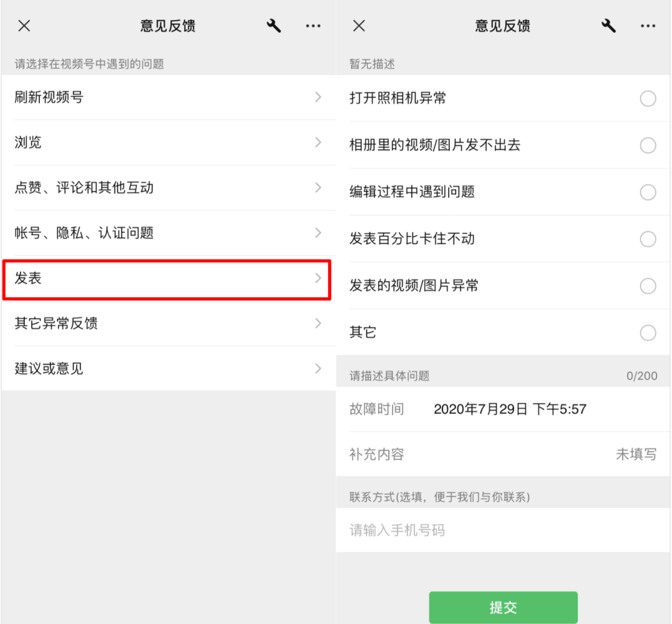672x624 pixels.
Task: Open three-dot menu on right screen
Action: click(x=648, y=26)
